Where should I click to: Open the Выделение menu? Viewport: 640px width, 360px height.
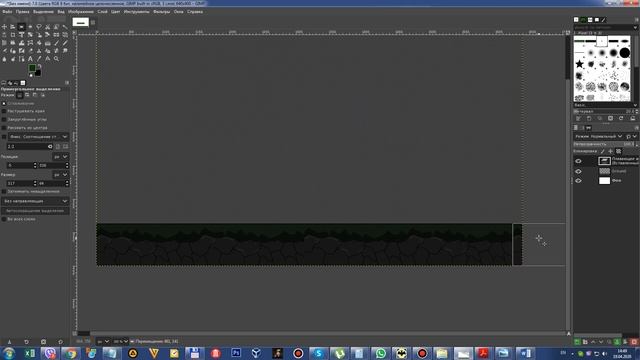tap(43, 12)
